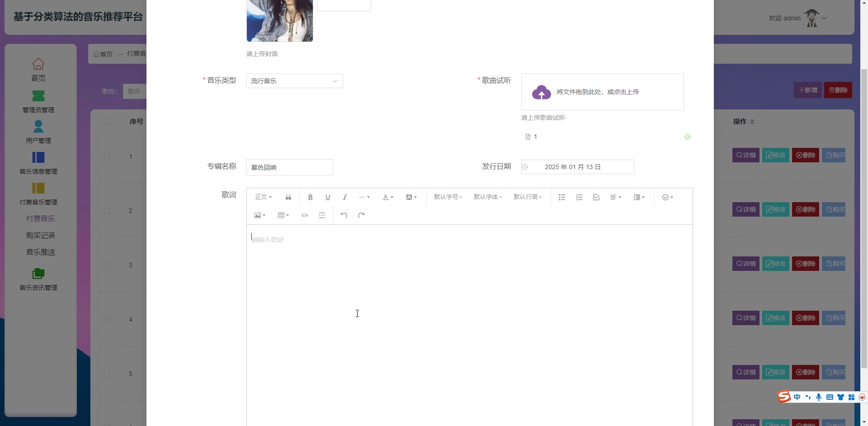Image resolution: width=868 pixels, height=426 pixels.
Task: Check the checkbox for row 2
Action: pos(107,211)
